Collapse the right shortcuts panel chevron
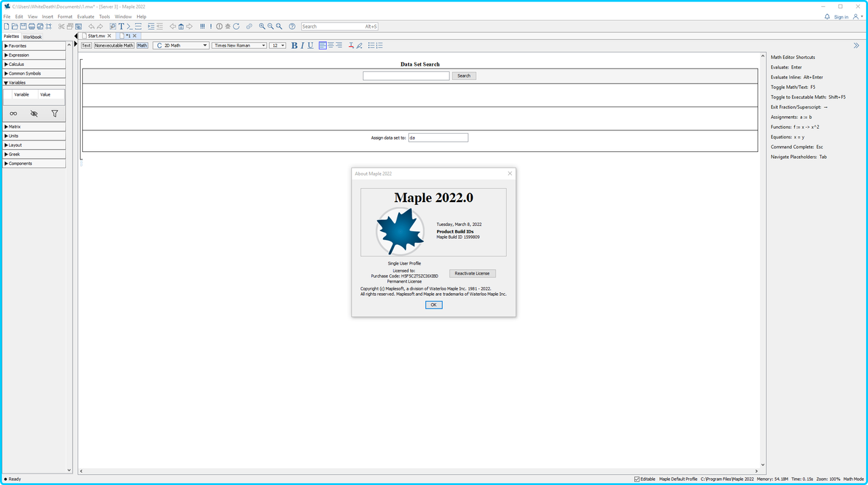The width and height of the screenshot is (868, 485). pyautogui.click(x=856, y=45)
